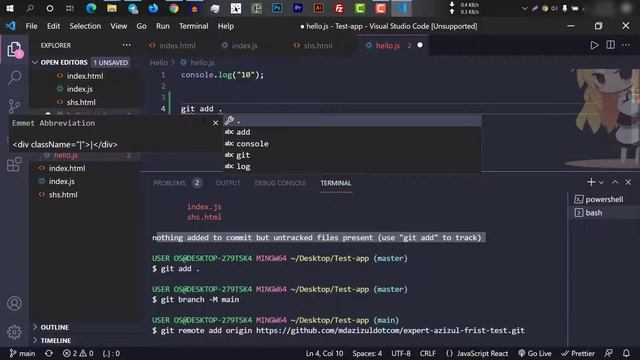Open shs.html in the folder tree
Viewport: 640px width, 360px height.
(63, 195)
